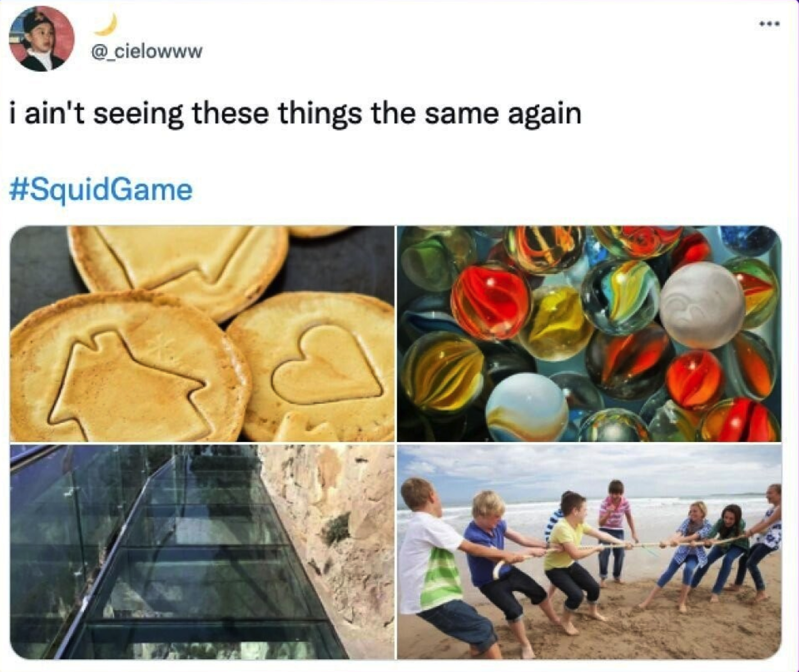Image resolution: width=799 pixels, height=672 pixels.
Task: Click the house-shaped dalgona cookie
Action: click(128, 367)
